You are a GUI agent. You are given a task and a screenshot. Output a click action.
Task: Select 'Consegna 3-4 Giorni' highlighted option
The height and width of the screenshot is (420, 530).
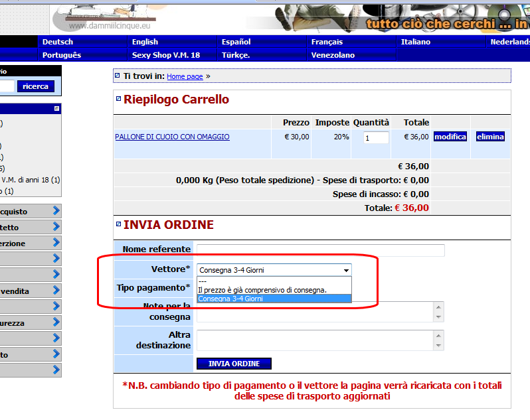[274, 299]
